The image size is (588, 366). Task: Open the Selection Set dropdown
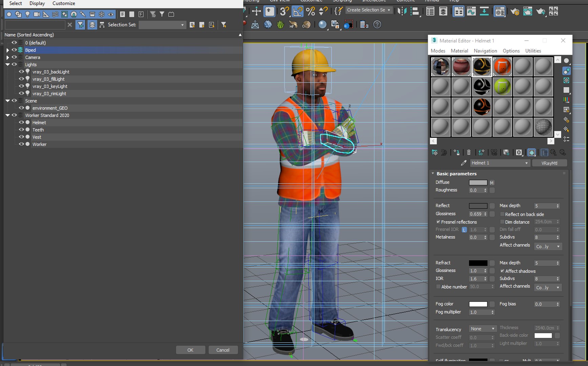[x=162, y=25]
